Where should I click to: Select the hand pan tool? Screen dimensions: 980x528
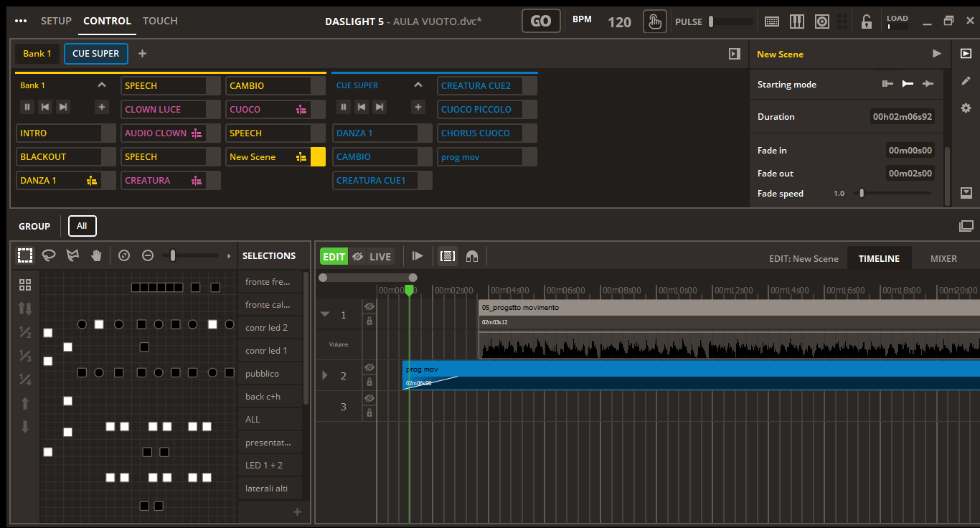tap(96, 255)
